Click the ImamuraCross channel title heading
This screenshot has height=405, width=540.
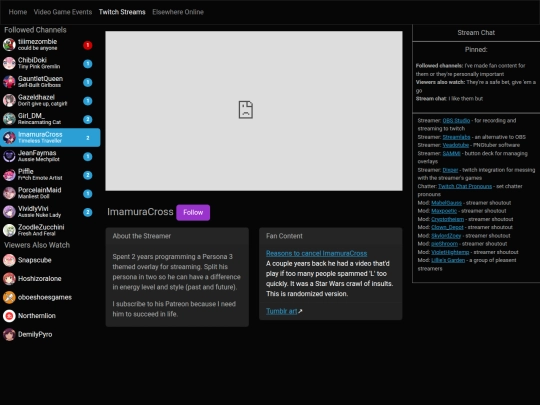click(x=140, y=212)
